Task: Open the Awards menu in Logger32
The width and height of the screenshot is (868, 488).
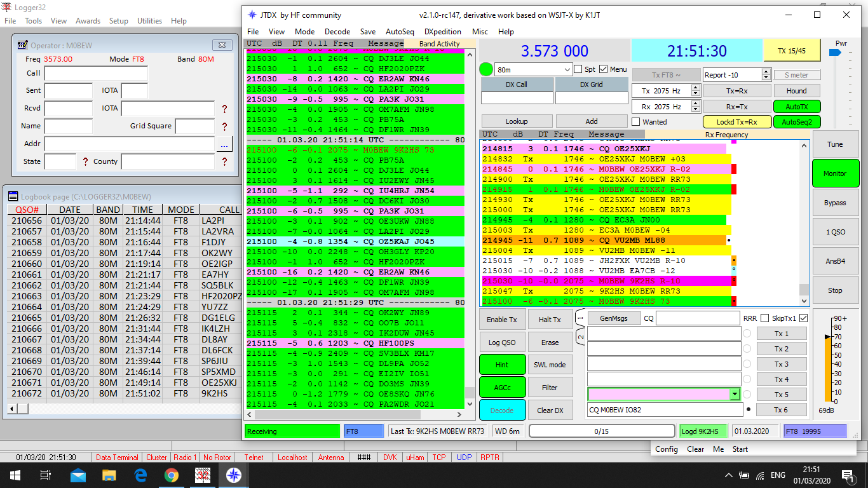Action: click(x=88, y=21)
